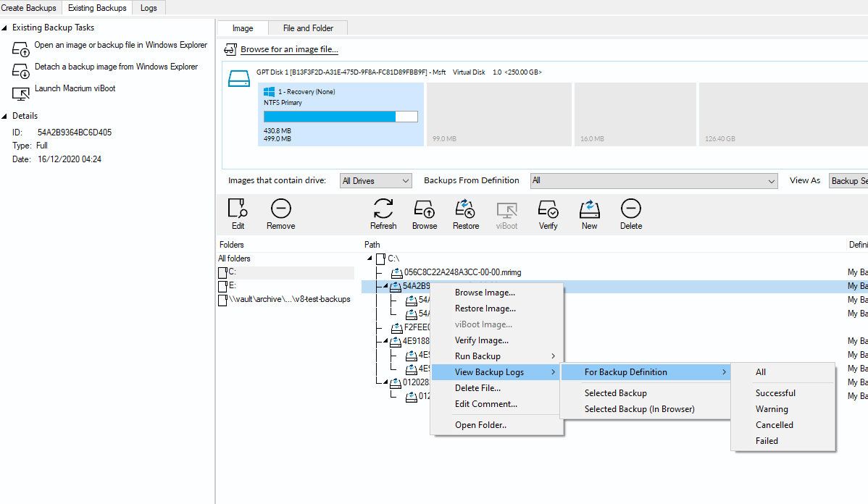Screen dimensions: 868x504
Task: Choose Edit Comment... from context menu
Action: [x=497, y=404]
